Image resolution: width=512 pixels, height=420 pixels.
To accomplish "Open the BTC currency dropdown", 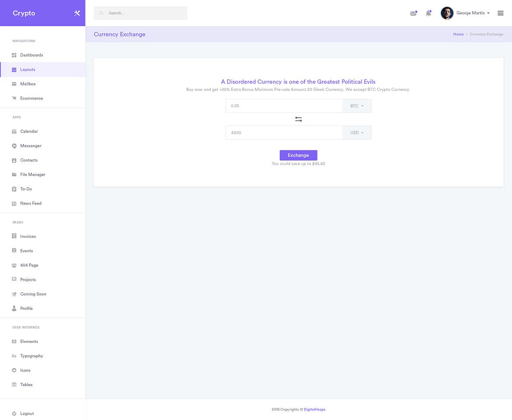I will tap(356, 105).
